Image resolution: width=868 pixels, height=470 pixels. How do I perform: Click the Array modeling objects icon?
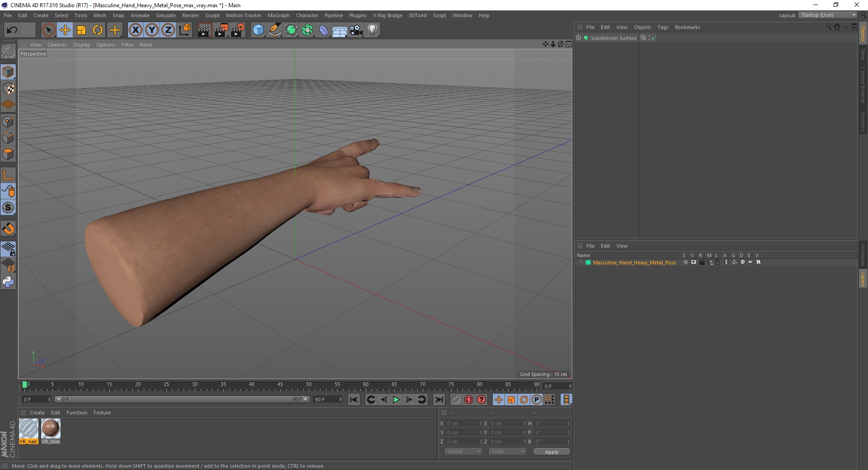(308, 30)
